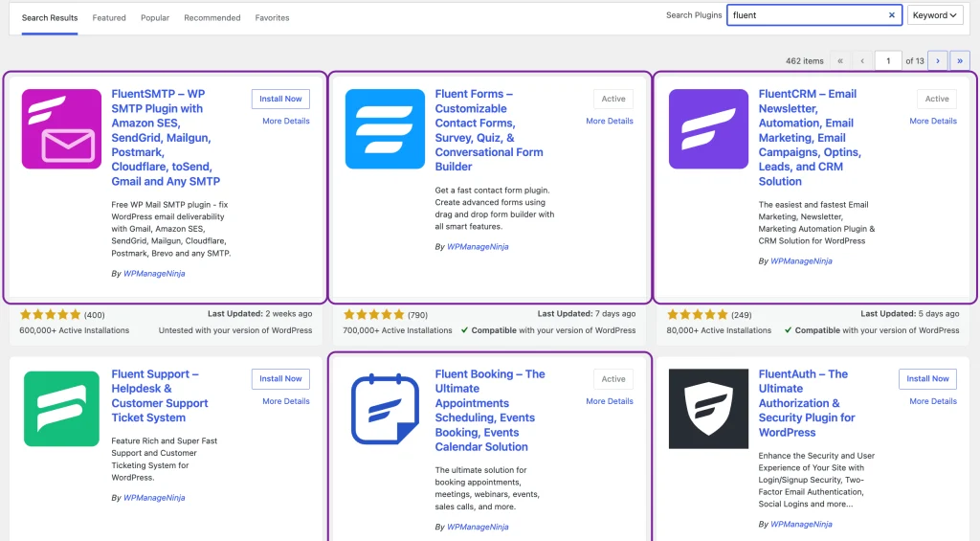The height and width of the screenshot is (541, 980).
Task: Open More Details for FluentAuth
Action: 933,401
